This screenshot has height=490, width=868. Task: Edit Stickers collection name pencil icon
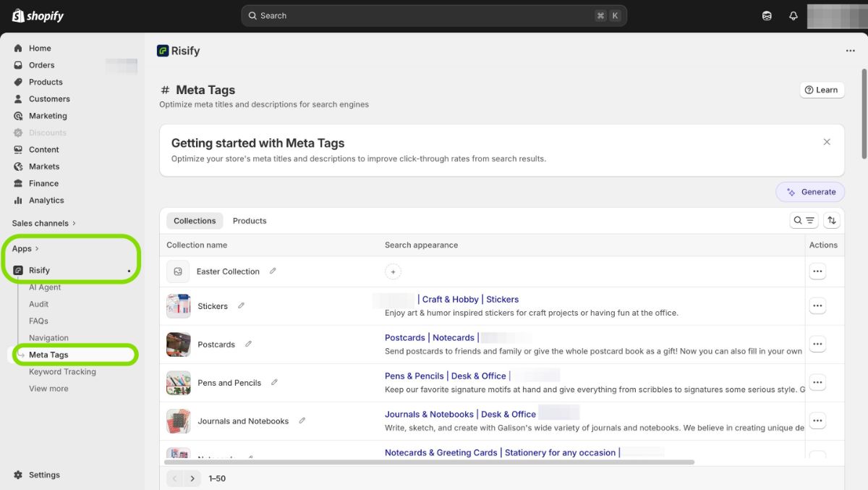tap(242, 306)
